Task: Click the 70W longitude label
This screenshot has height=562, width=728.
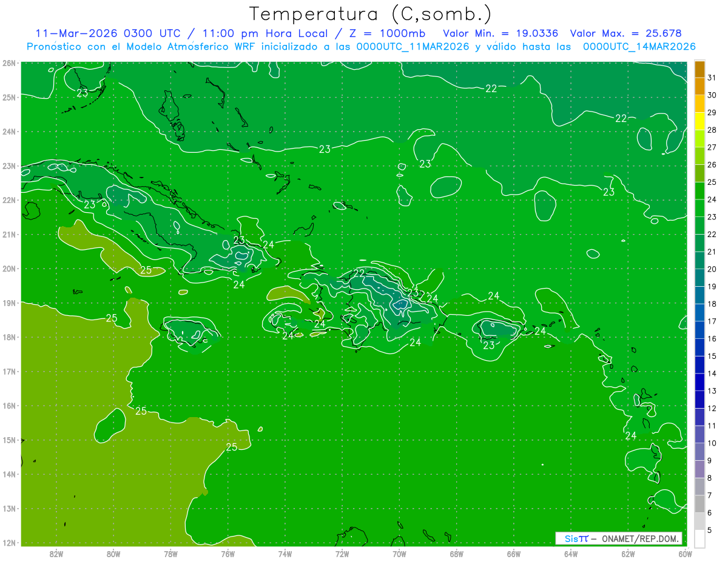Action: click(399, 553)
